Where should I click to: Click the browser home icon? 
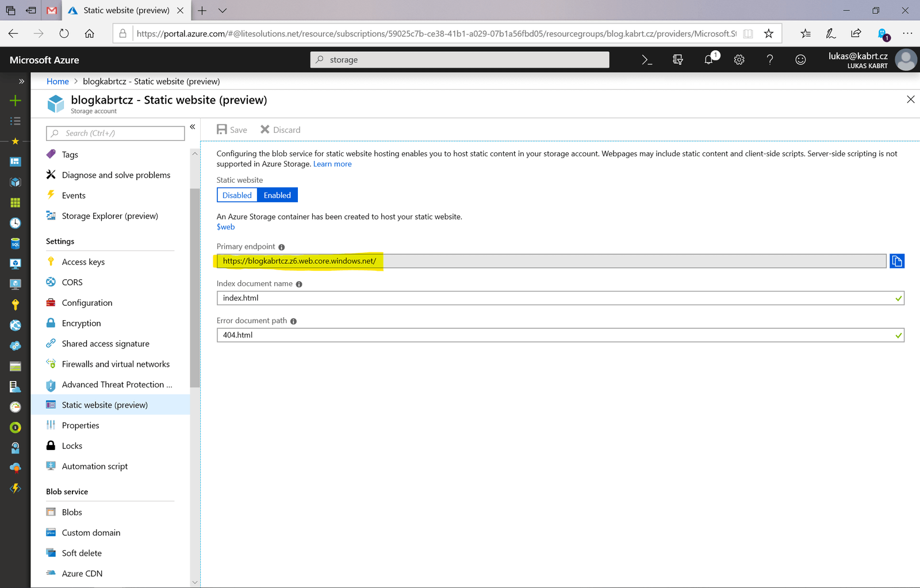click(x=89, y=33)
